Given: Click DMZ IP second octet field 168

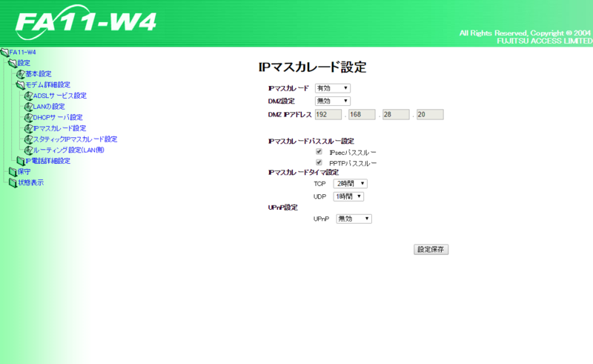Looking at the screenshot, I should pyautogui.click(x=362, y=115).
